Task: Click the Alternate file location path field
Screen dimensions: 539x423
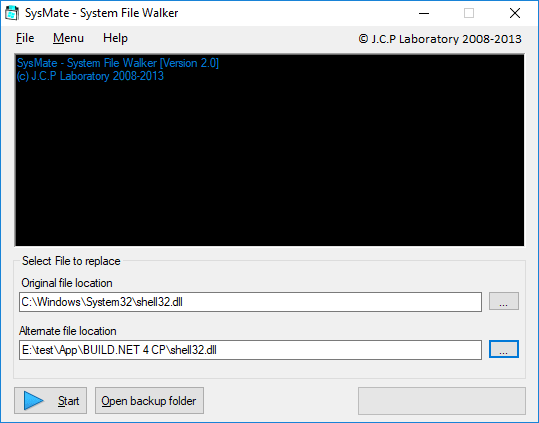Action: (250, 350)
